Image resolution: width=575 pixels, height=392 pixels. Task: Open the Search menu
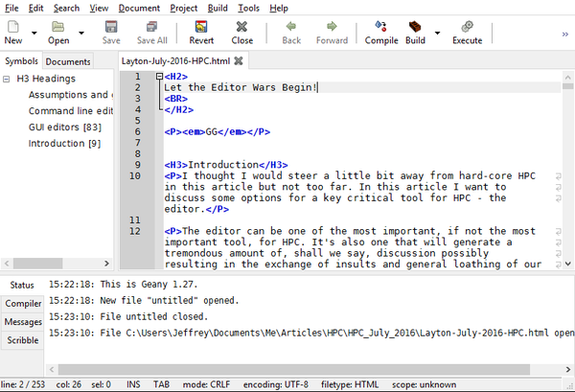pos(66,8)
